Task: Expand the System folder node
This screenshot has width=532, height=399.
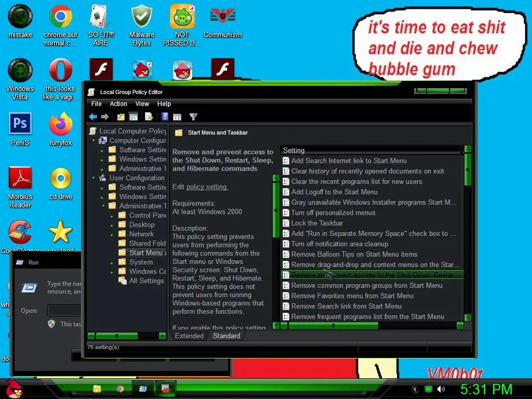Action: click(x=112, y=262)
